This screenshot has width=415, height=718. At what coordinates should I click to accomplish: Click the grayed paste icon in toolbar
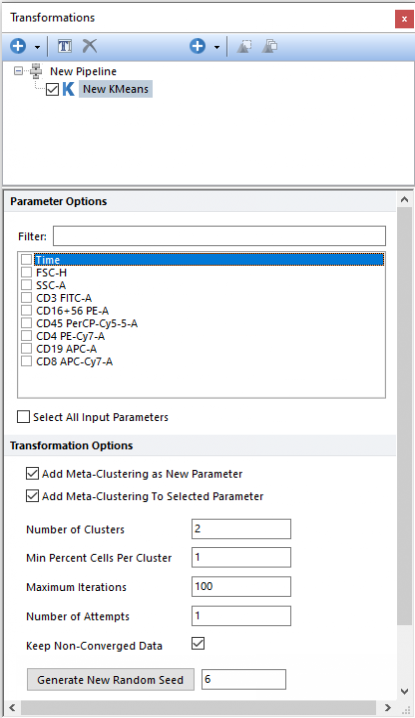[x=270, y=46]
